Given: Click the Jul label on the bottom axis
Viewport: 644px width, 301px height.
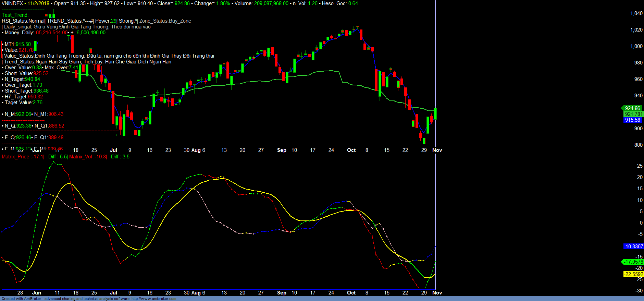Looking at the screenshot, I should [113, 293].
